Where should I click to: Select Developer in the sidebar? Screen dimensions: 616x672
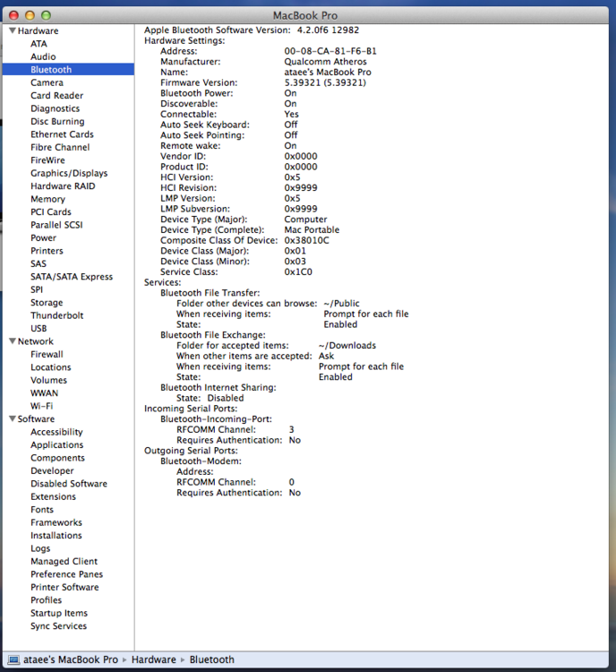[52, 470]
